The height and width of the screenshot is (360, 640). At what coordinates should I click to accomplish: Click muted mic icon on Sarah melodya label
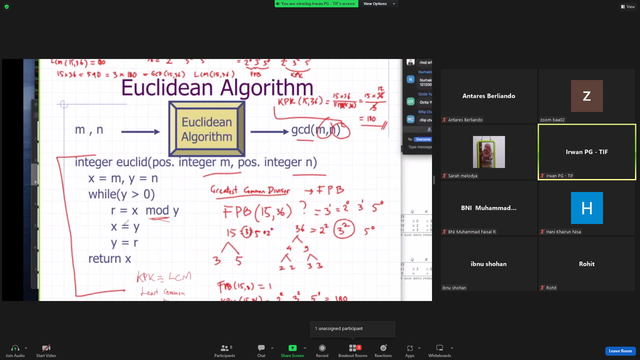pos(444,176)
